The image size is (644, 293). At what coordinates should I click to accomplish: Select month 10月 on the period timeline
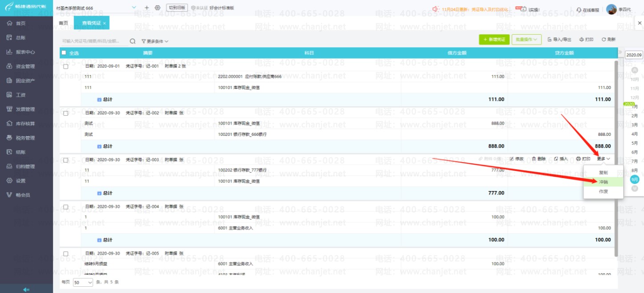[635, 79]
